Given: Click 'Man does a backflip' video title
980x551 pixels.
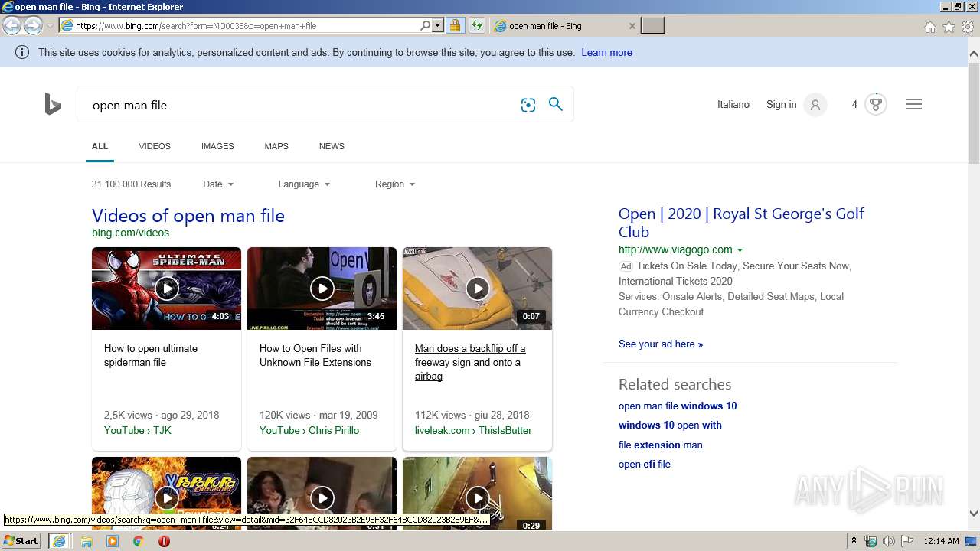Looking at the screenshot, I should (470, 362).
